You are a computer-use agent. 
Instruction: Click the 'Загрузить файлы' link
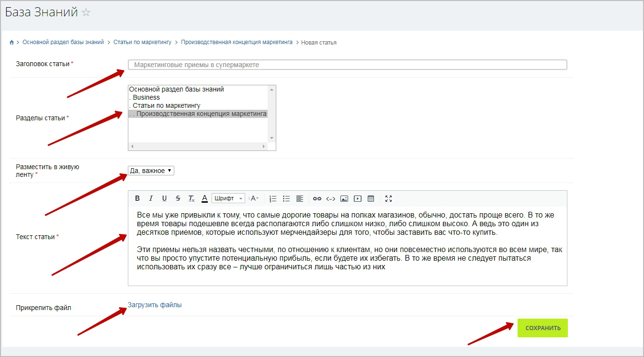point(155,305)
